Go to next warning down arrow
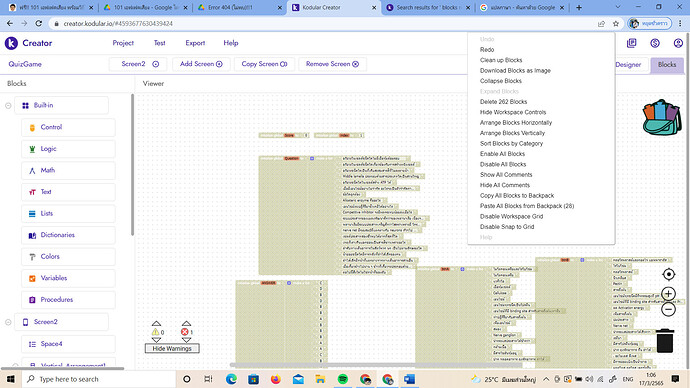 (x=156, y=340)
